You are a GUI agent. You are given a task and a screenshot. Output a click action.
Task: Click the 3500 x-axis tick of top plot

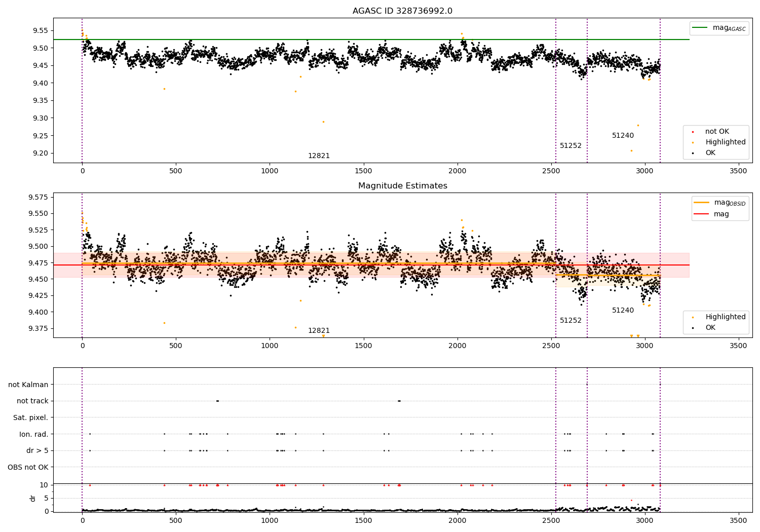pyautogui.click(x=738, y=171)
